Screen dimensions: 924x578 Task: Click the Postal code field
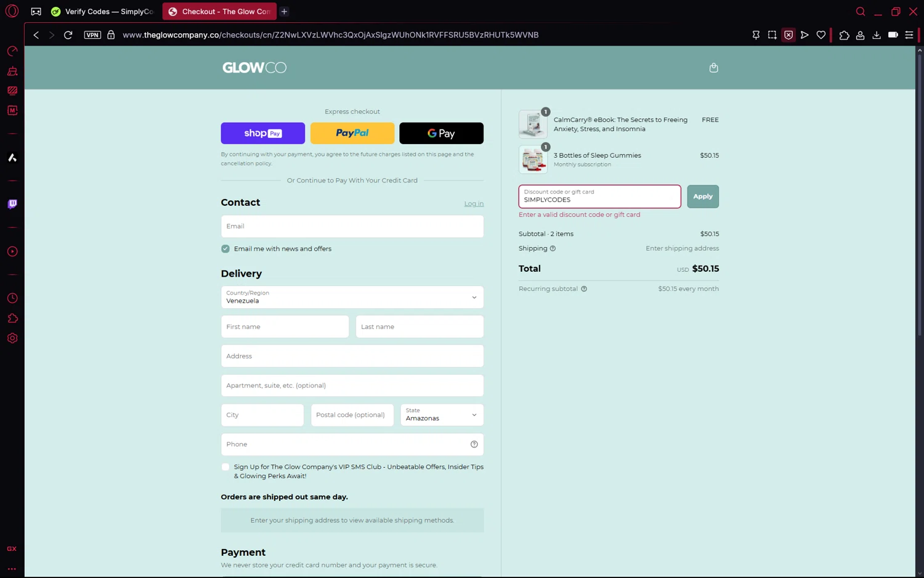[352, 415]
